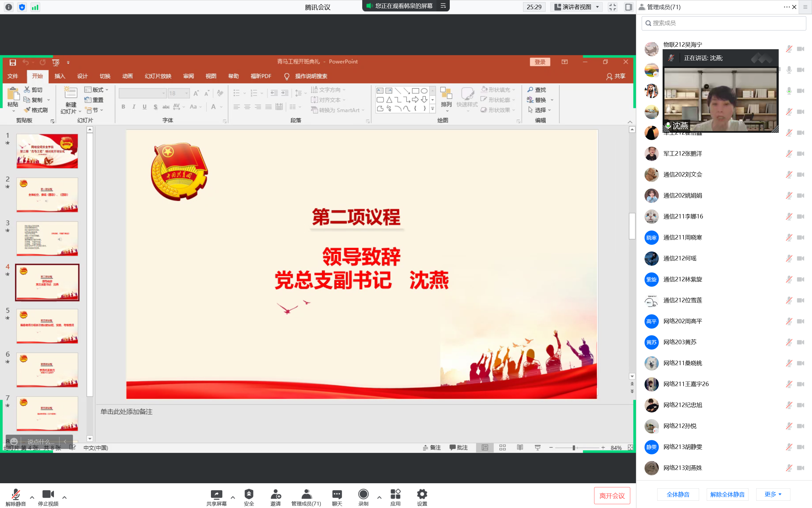This screenshot has height=508, width=812.
Task: Adjust the PowerPoint zoom slider handle
Action: pyautogui.click(x=574, y=448)
